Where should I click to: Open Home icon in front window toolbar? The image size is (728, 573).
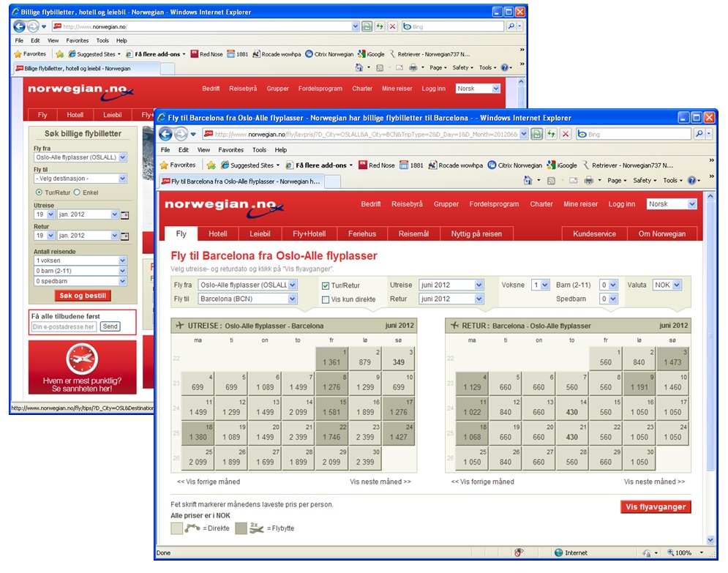(x=528, y=180)
